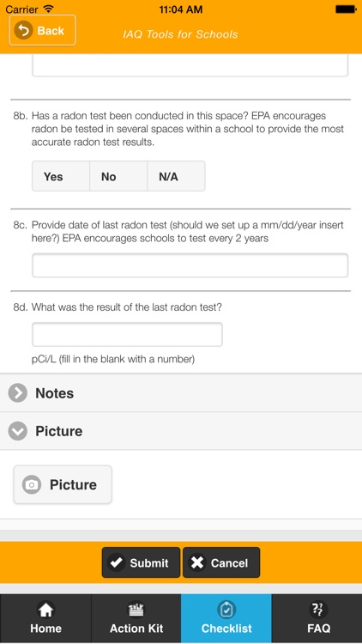The height and width of the screenshot is (644, 362).
Task: Select the Checklist clipboard icon
Action: pos(226,610)
